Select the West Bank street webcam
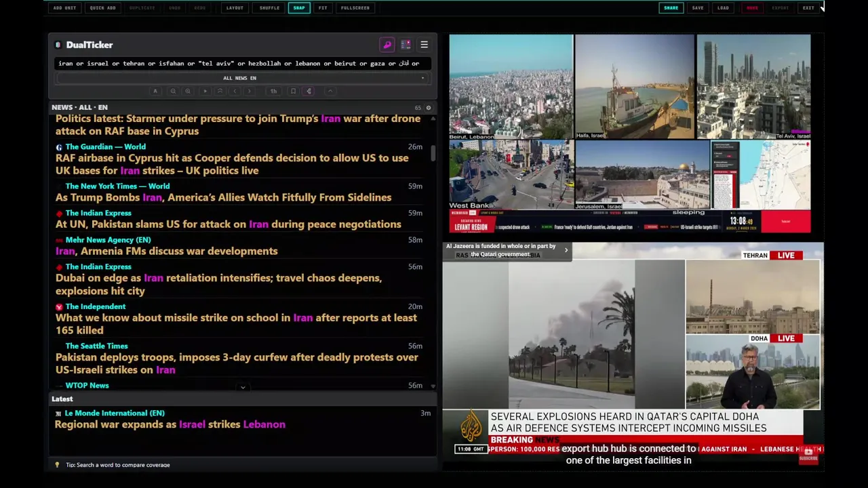The width and height of the screenshot is (868, 488). click(511, 175)
